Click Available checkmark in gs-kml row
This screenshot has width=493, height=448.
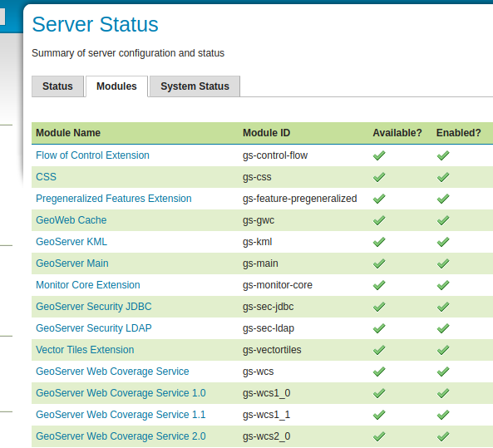[379, 242]
